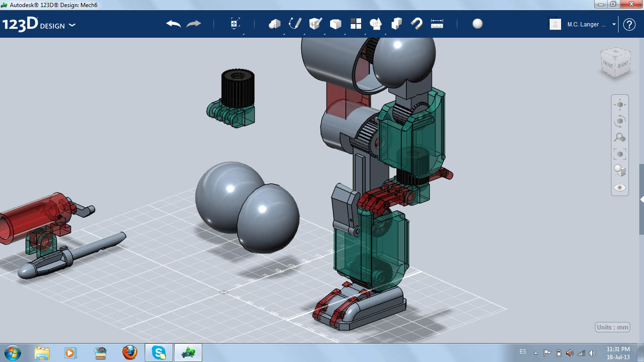Activate the Zoom magnifier tool
644x362 pixels.
tap(620, 138)
